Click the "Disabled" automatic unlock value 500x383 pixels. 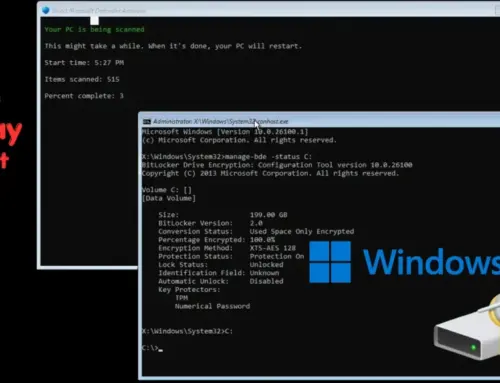(x=266, y=281)
